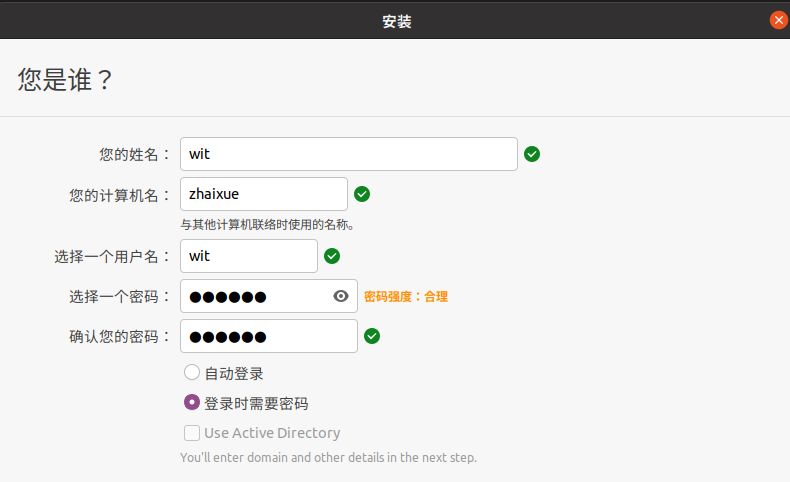
Task: Focus the 选择一个密码 password field
Action: [269, 296]
